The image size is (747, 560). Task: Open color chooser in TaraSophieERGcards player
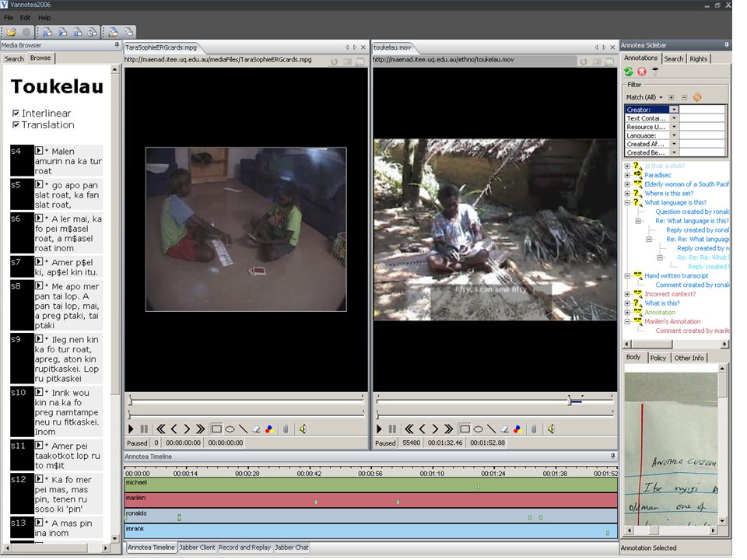click(269, 429)
